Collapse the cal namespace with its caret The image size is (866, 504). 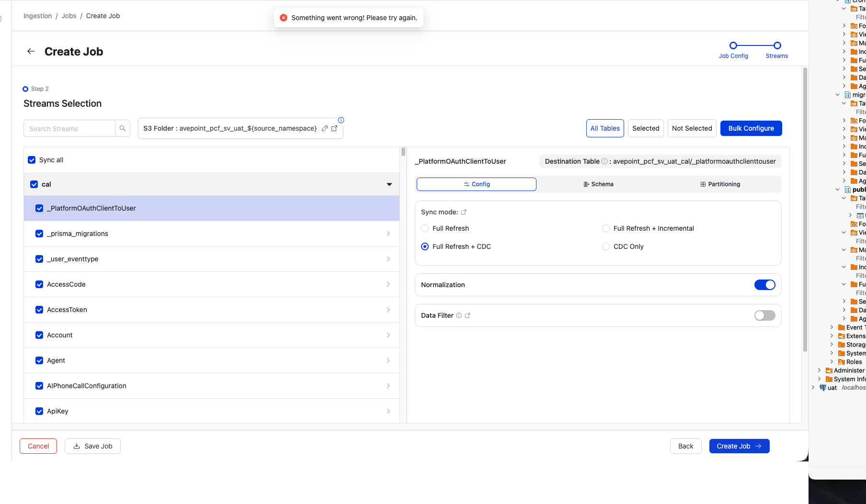click(389, 184)
